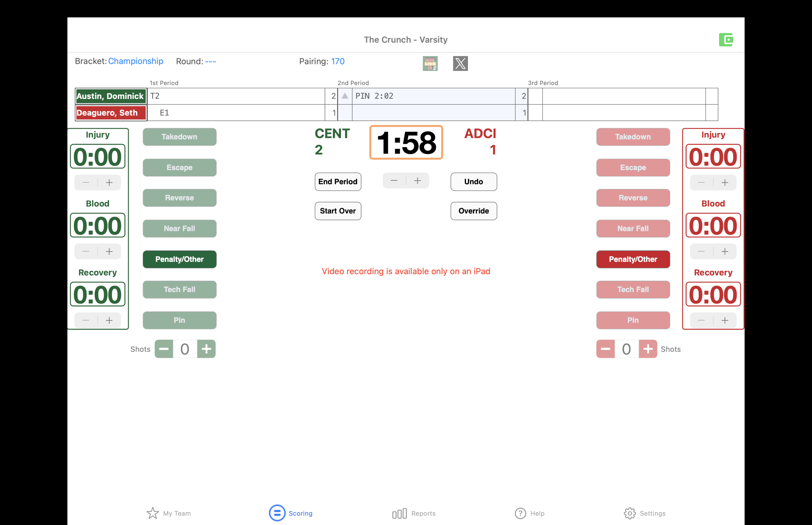Award green Takedown
Image resolution: width=812 pixels, height=525 pixels.
tap(180, 137)
